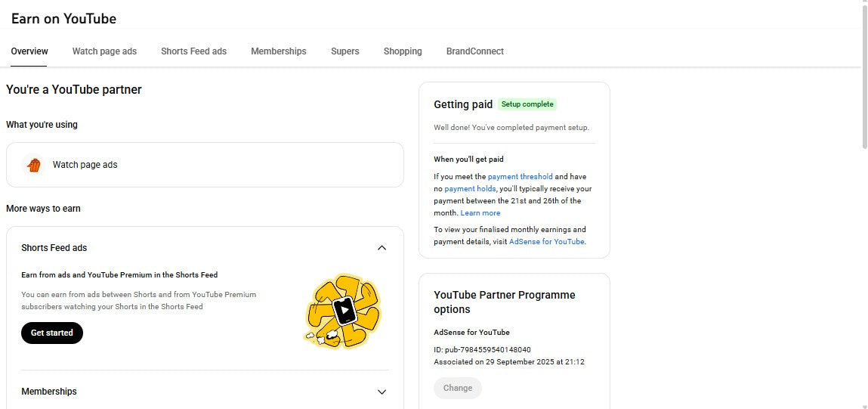Visit the AdSense for YouTube hyperlink
868x409 pixels.
tap(546, 242)
